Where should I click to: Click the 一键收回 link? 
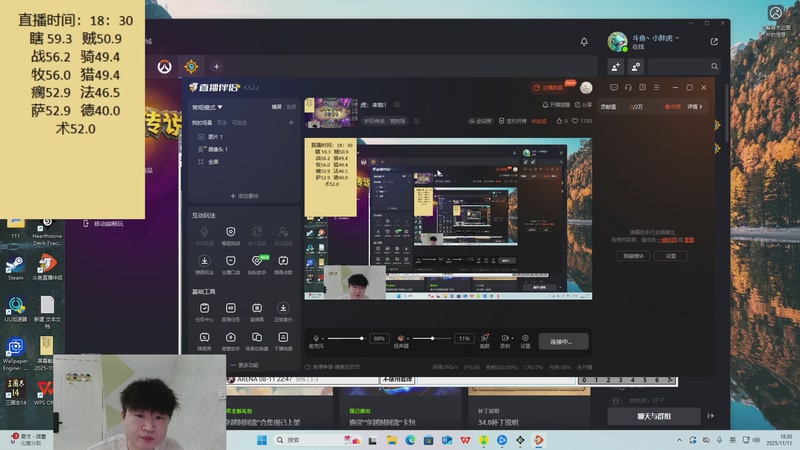(x=666, y=240)
